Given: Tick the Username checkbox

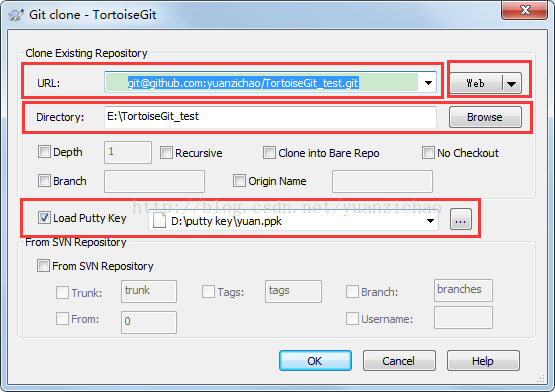Looking at the screenshot, I should pyautogui.click(x=352, y=318).
